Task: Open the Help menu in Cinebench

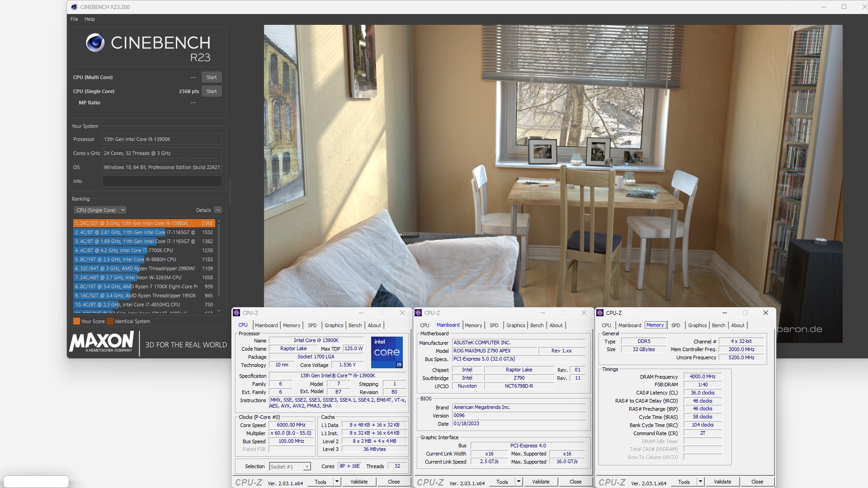Action: (90, 19)
